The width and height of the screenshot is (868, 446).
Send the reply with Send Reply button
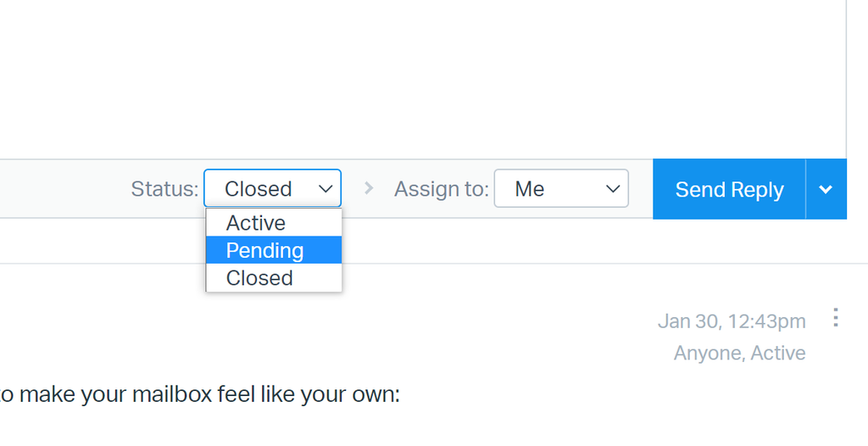(x=729, y=189)
